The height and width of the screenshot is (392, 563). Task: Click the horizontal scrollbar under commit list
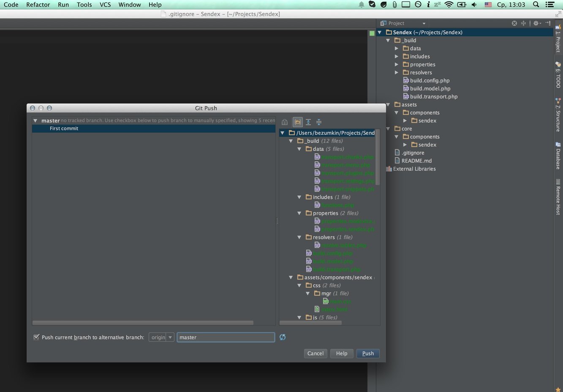click(144, 323)
